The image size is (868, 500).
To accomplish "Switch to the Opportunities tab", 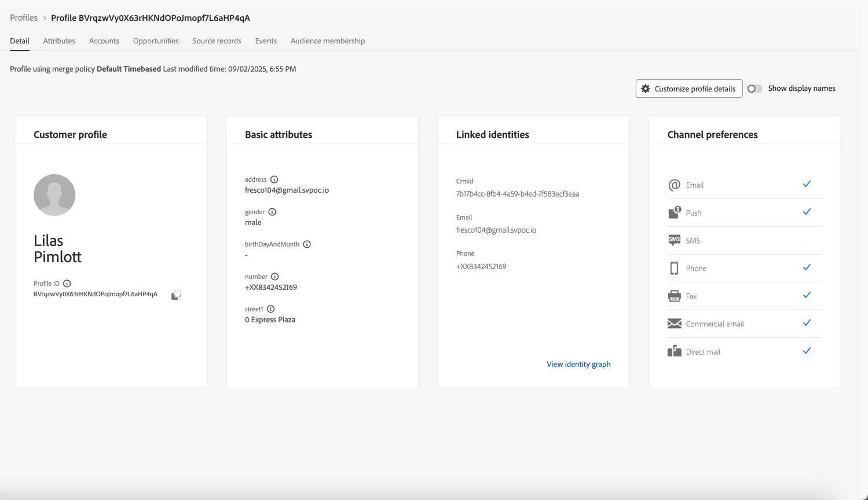I will click(156, 41).
